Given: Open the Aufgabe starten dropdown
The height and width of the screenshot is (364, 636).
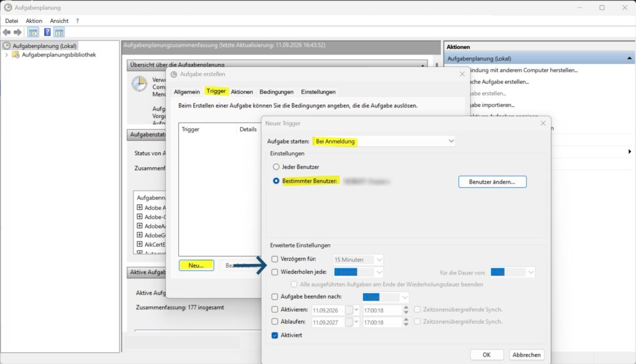Looking at the screenshot, I should [x=384, y=141].
